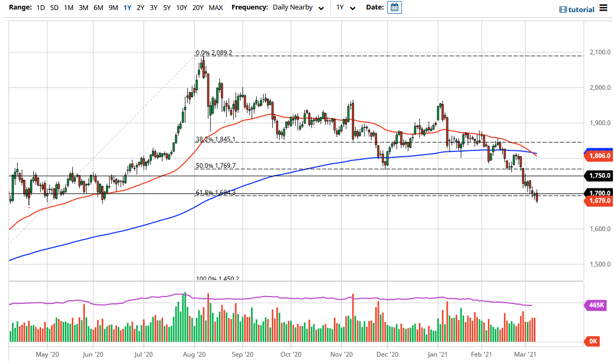This screenshot has height=364, width=614.
Task: Click the 1,900.0 price axis label
Action: [600, 122]
